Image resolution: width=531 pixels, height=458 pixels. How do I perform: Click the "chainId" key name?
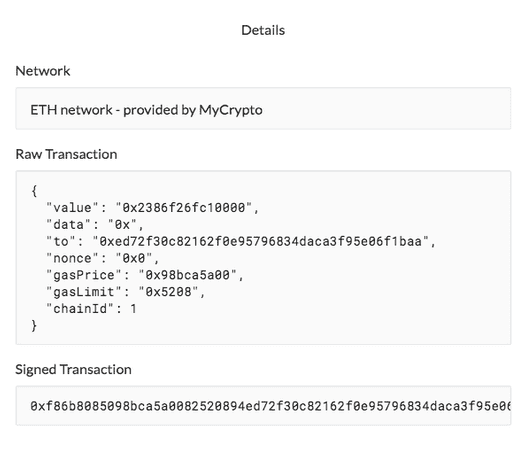coord(80,309)
